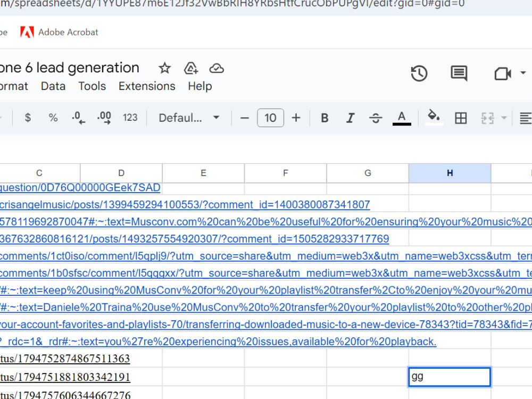Check cloud save status icon

[x=217, y=69]
